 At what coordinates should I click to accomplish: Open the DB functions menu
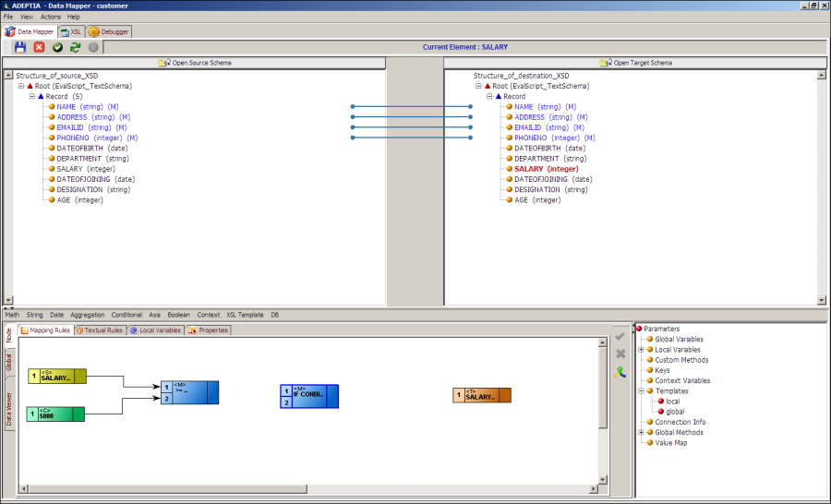click(x=274, y=315)
